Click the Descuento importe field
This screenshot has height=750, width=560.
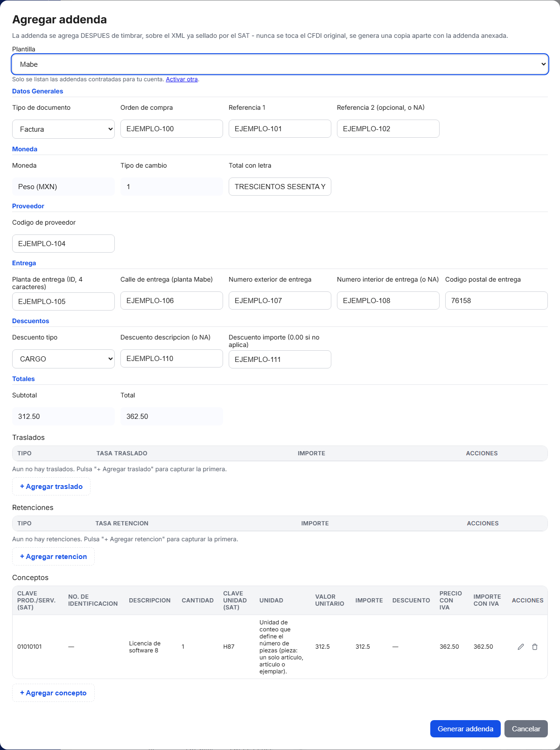[280, 360]
